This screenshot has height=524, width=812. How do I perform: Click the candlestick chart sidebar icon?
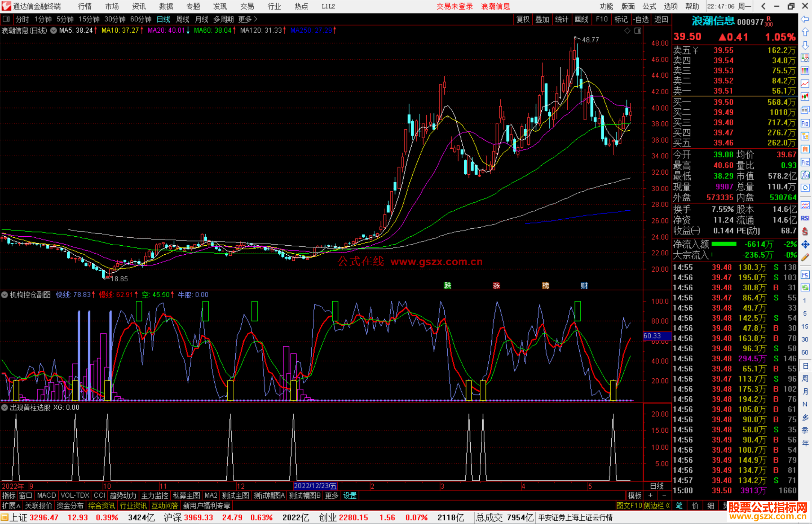pyautogui.click(x=805, y=97)
